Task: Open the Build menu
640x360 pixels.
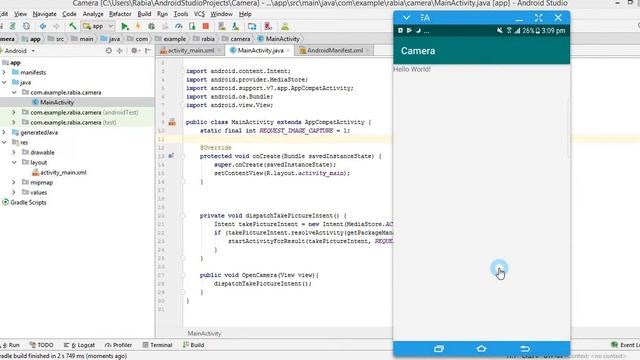Action: point(144,14)
